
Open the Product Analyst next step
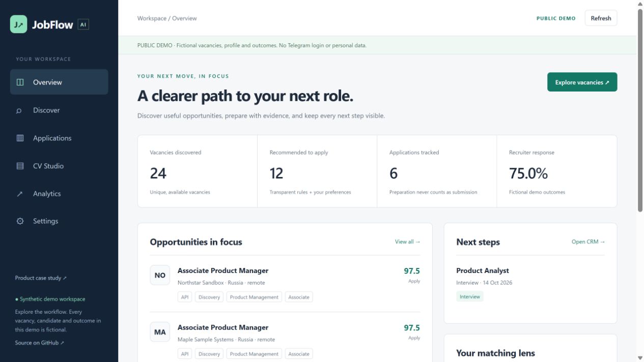483,270
